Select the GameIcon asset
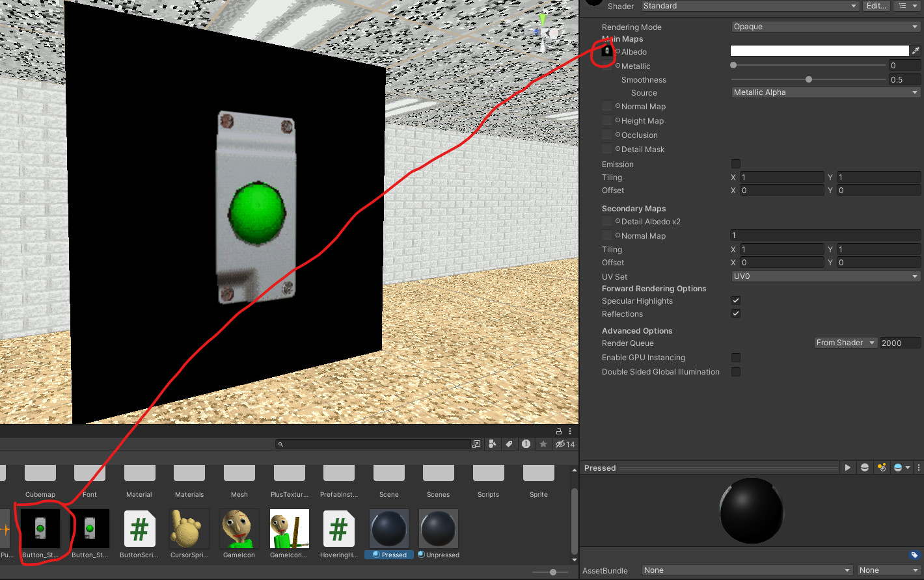This screenshot has width=924, height=580. 239,527
